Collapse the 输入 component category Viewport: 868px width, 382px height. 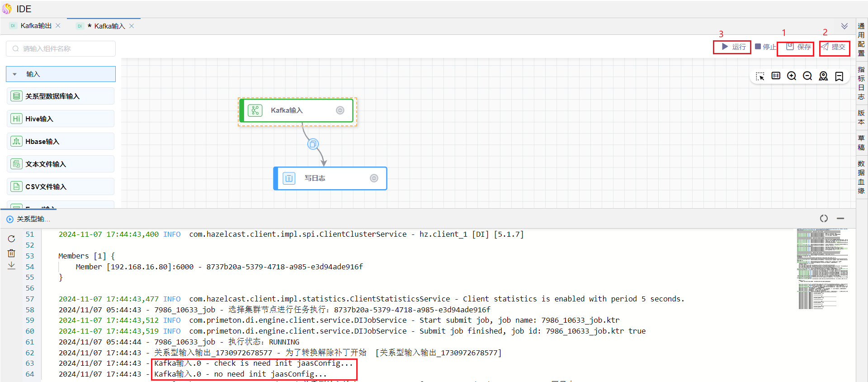coord(15,74)
